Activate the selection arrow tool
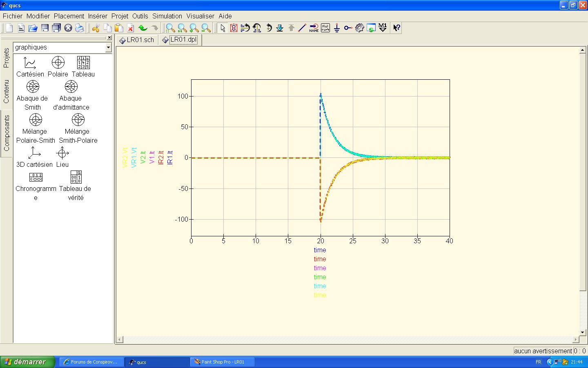The height and width of the screenshot is (368, 588). pyautogui.click(x=222, y=28)
